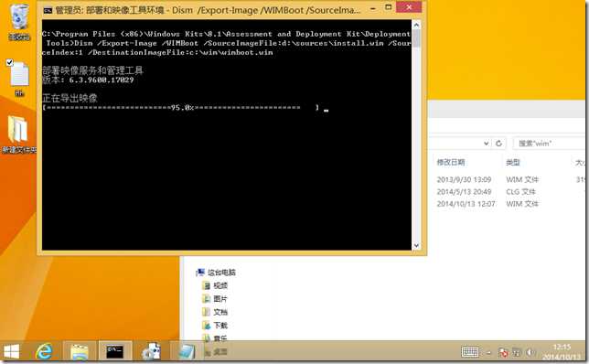Open Videos folder in navigation tree
589x364 pixels.
click(215, 286)
